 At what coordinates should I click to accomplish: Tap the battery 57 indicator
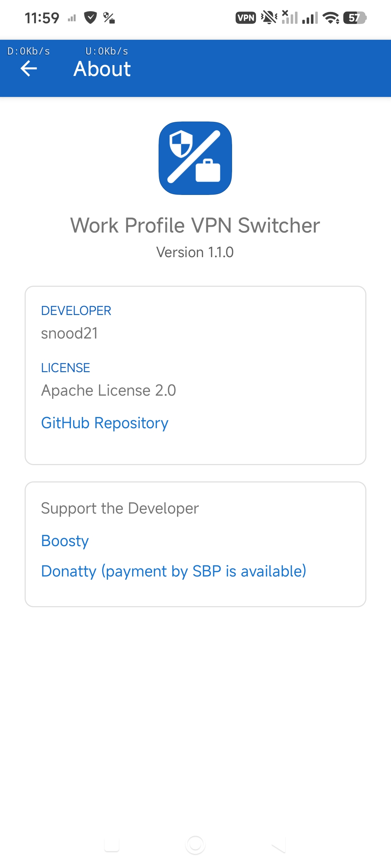[355, 18]
